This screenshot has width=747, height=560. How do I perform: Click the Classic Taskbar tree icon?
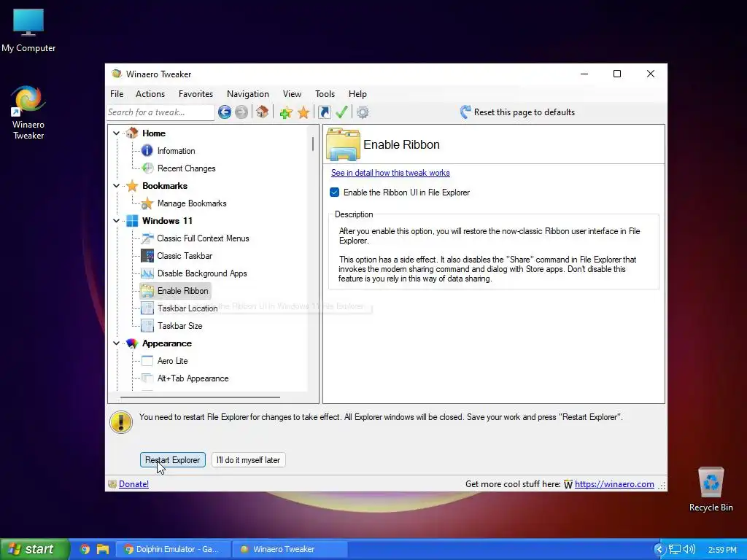pos(147,256)
